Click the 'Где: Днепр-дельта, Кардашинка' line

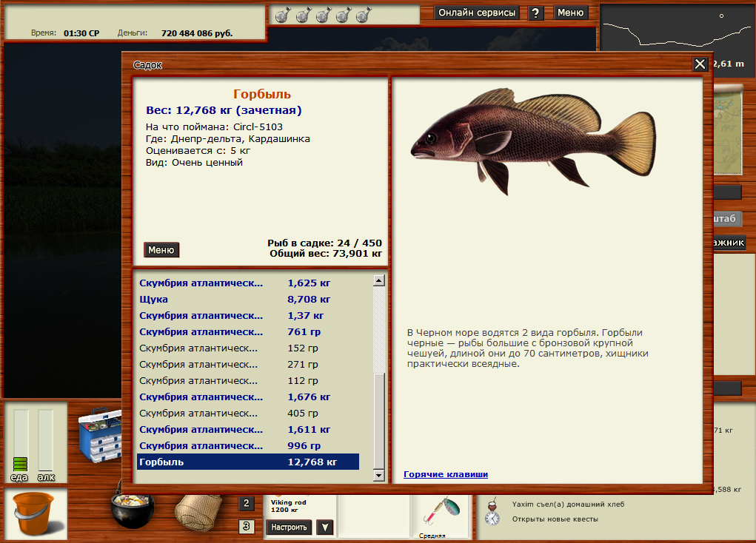(227, 139)
